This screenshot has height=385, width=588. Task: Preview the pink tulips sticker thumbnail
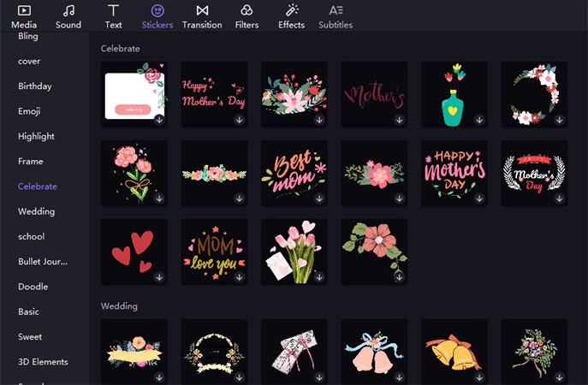[x=294, y=252]
